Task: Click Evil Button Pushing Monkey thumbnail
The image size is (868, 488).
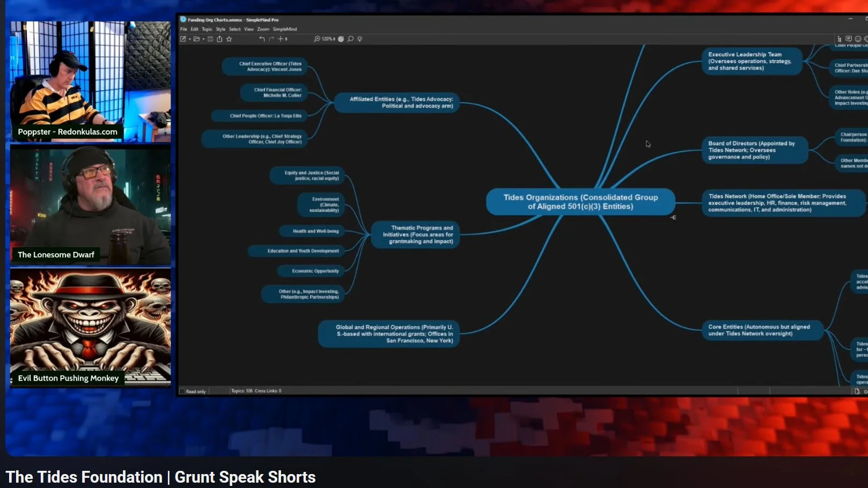Action: coord(91,328)
